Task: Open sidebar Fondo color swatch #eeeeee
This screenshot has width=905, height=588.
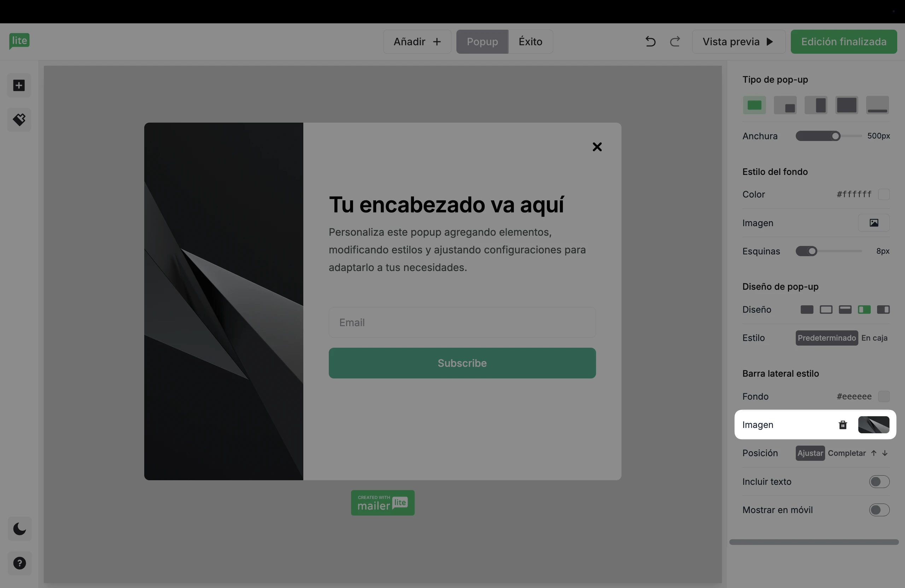Action: coord(884,396)
